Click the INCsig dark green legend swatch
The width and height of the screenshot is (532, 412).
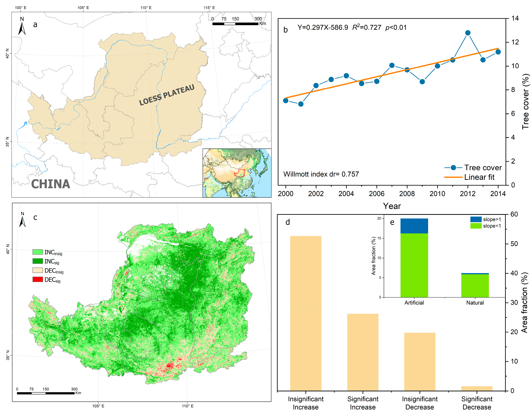coord(38,261)
